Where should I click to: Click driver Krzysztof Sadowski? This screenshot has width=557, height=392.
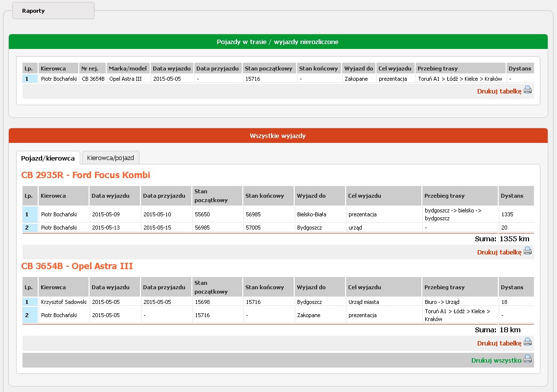(64, 302)
